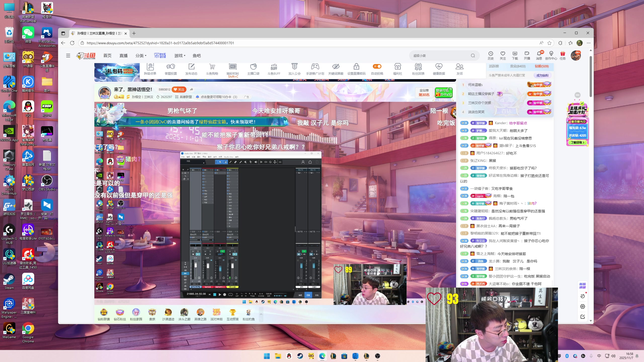Open Steam from the Windows taskbar
The width and height of the screenshot is (644, 362).
300,356
